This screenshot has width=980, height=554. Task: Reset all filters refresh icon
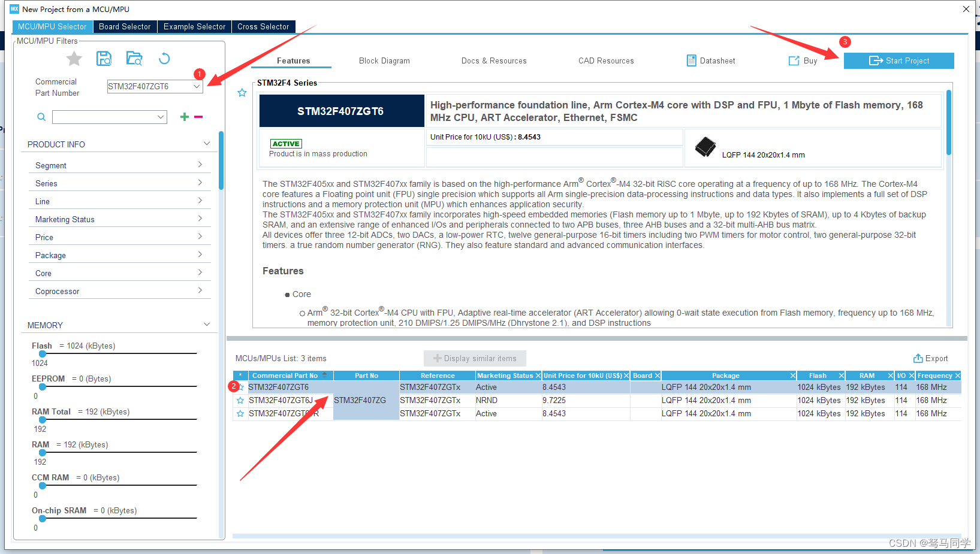(x=164, y=58)
